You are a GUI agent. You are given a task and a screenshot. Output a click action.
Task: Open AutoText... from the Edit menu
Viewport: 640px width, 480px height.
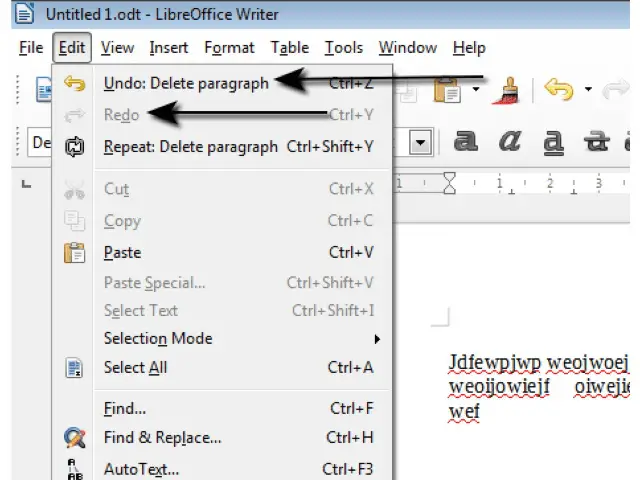222,469
